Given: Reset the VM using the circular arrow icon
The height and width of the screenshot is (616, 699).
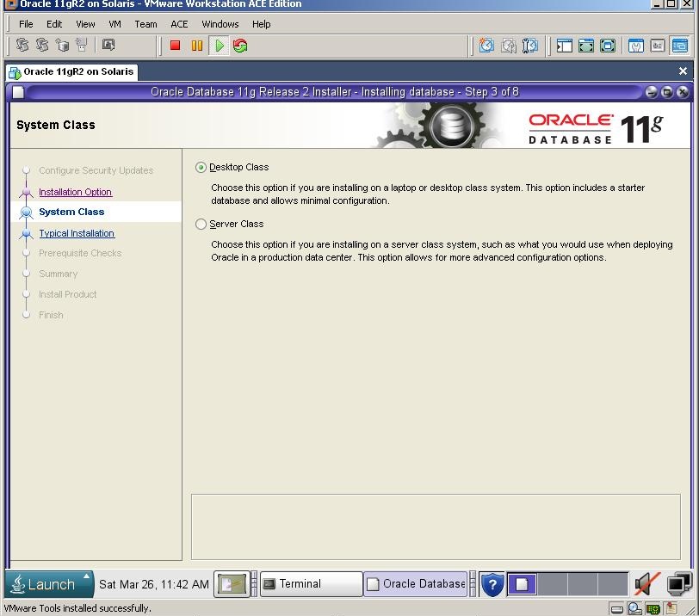Looking at the screenshot, I should [239, 45].
